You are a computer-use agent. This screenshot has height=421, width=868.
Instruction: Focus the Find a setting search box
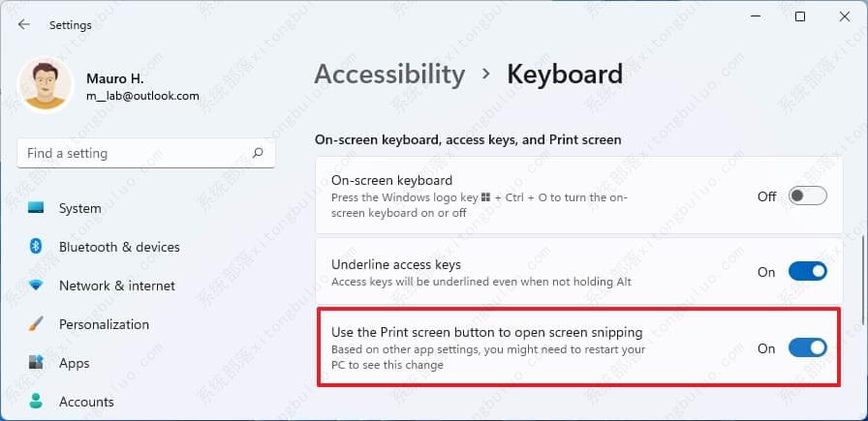tap(136, 153)
